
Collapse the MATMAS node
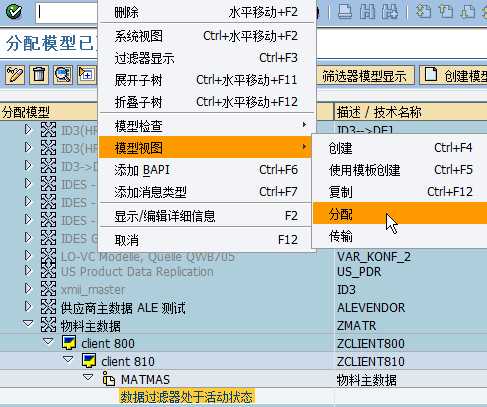click(88, 377)
